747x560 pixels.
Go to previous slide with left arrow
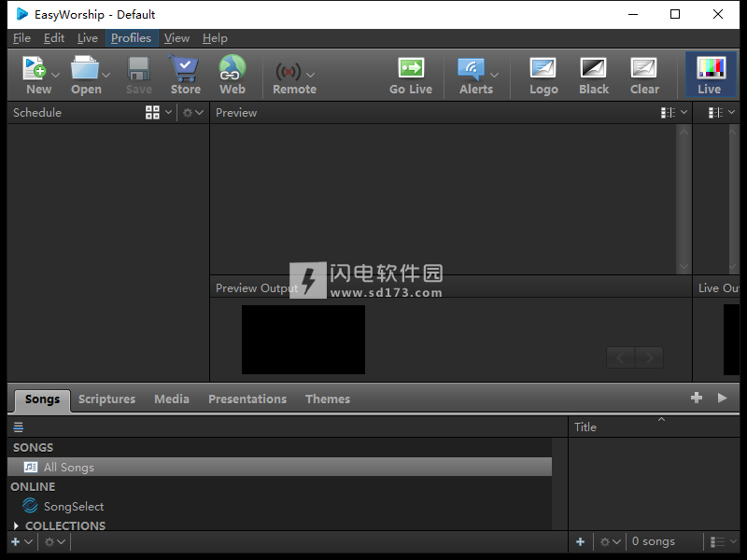click(x=620, y=357)
